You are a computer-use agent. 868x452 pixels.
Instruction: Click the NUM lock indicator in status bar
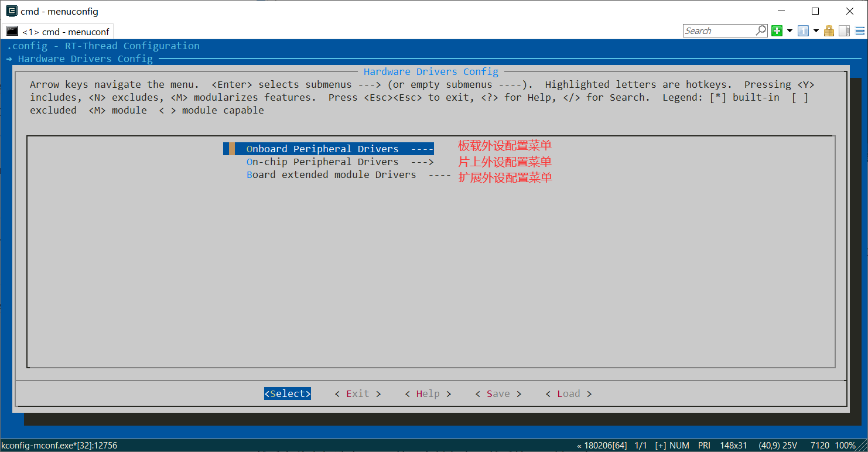pyautogui.click(x=679, y=446)
